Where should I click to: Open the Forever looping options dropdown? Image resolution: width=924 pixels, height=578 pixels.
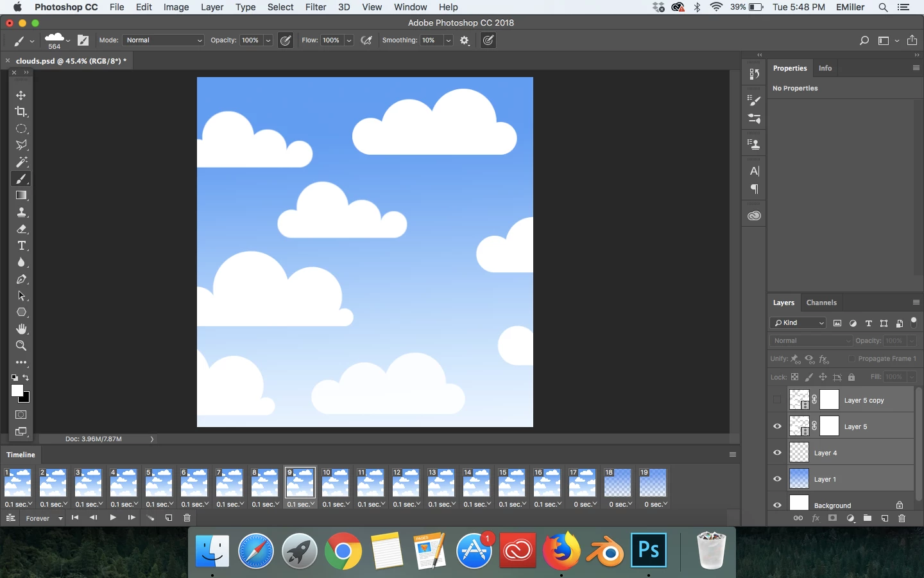(x=44, y=518)
